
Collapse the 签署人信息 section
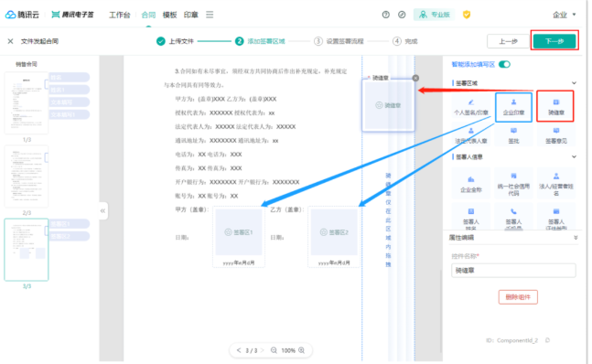pyautogui.click(x=574, y=156)
